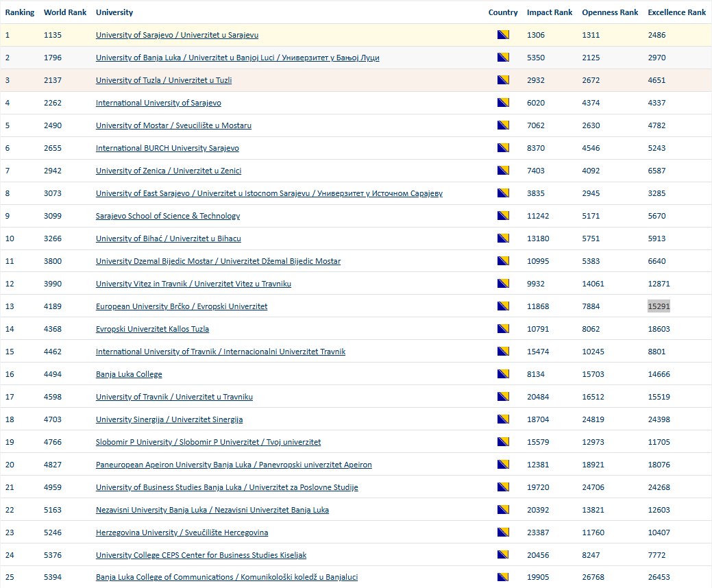
Task: Click the flag icon for International University of Sarajevo
Action: [x=503, y=103]
